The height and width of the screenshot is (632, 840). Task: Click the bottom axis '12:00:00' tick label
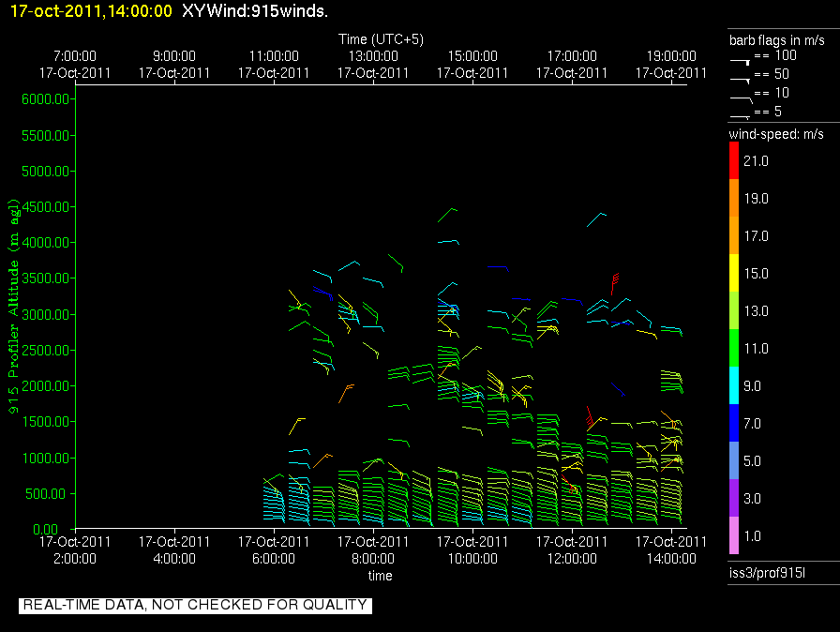point(572,559)
